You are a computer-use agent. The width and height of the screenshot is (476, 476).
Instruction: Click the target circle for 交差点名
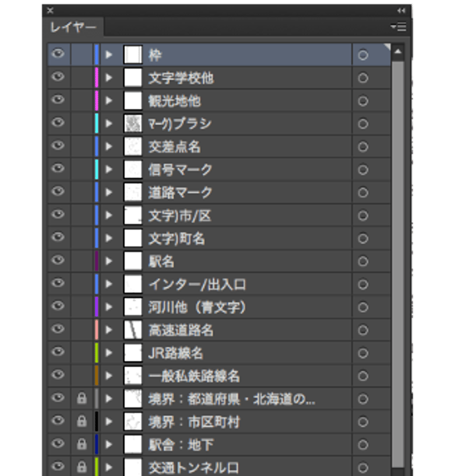point(363,147)
